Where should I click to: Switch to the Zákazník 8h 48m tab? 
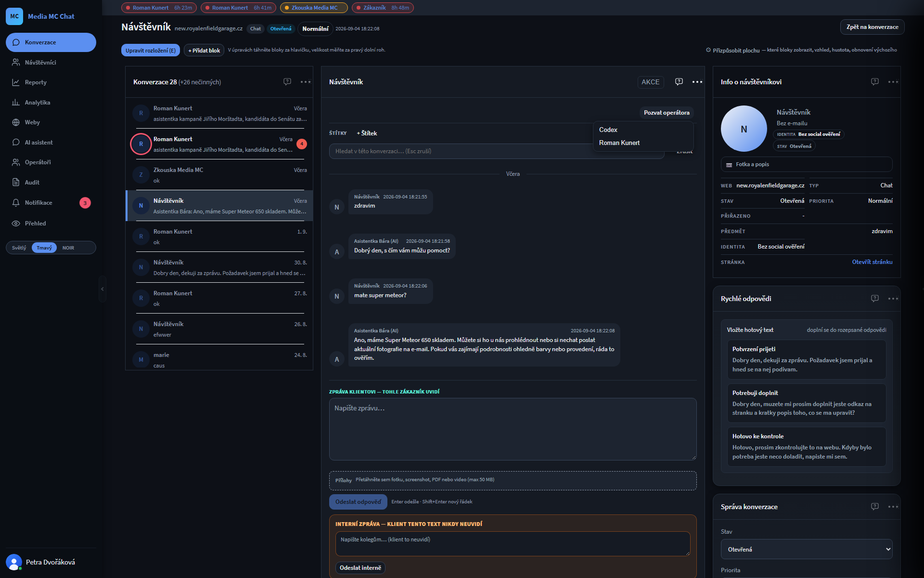[383, 8]
